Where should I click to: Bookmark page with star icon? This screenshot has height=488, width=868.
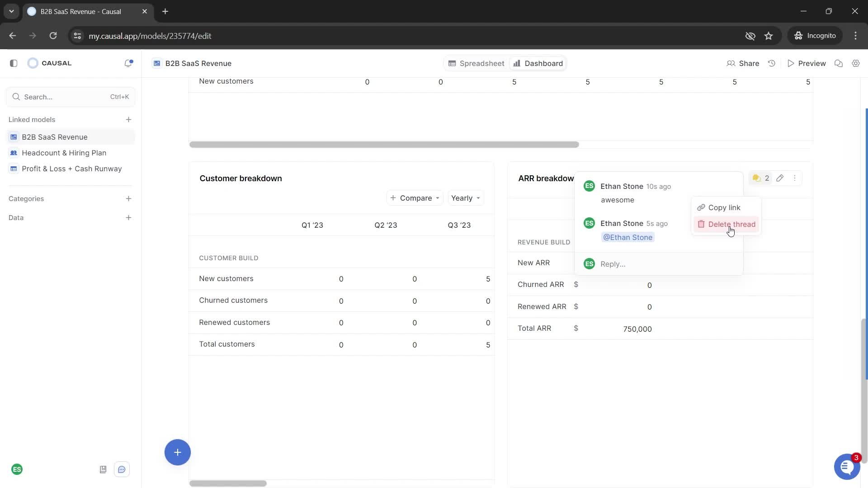[769, 36]
